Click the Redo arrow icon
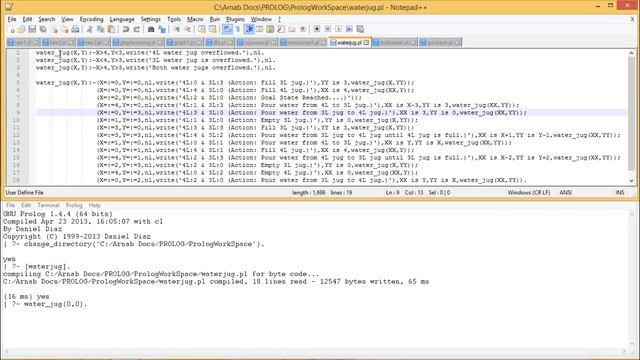640x360 pixels. (137, 29)
